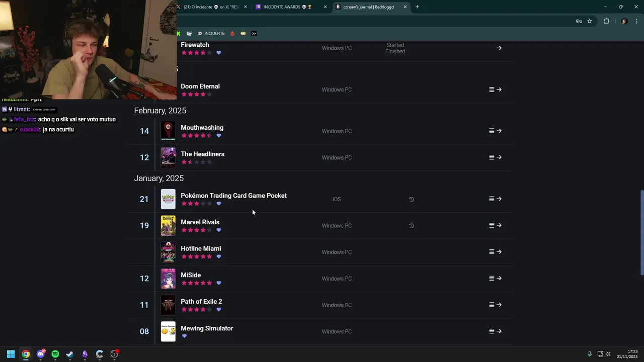Click the Doom Eternal row arrow

pyautogui.click(x=499, y=89)
